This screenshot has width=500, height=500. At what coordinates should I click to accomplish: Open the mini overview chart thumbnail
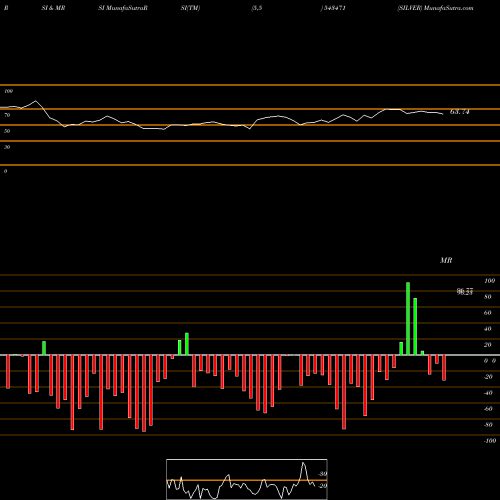(x=247, y=479)
